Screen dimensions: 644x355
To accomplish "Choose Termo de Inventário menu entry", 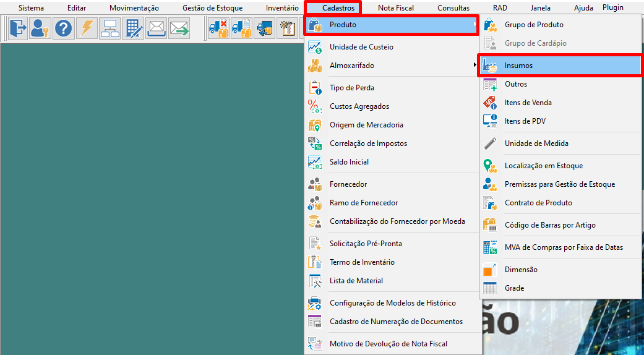I will [x=392, y=262].
